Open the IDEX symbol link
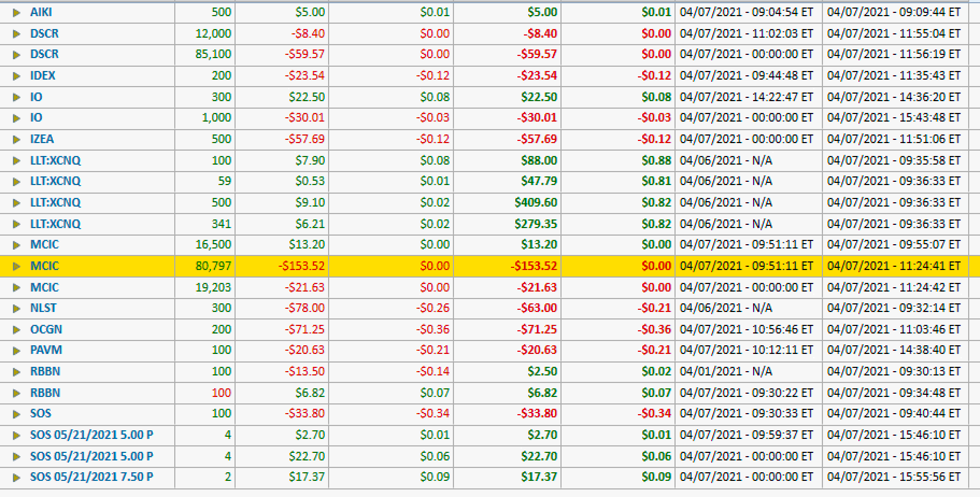This screenshot has width=980, height=497. coord(42,76)
